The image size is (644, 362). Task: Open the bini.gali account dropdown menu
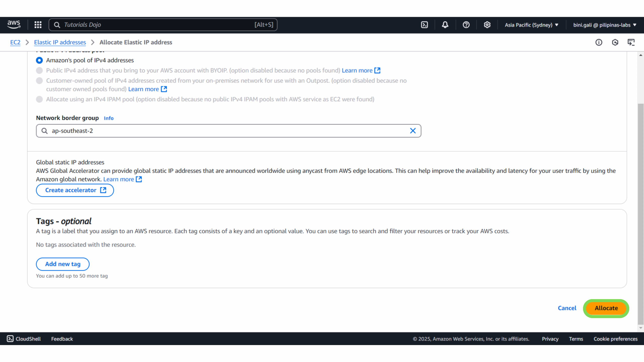click(605, 25)
